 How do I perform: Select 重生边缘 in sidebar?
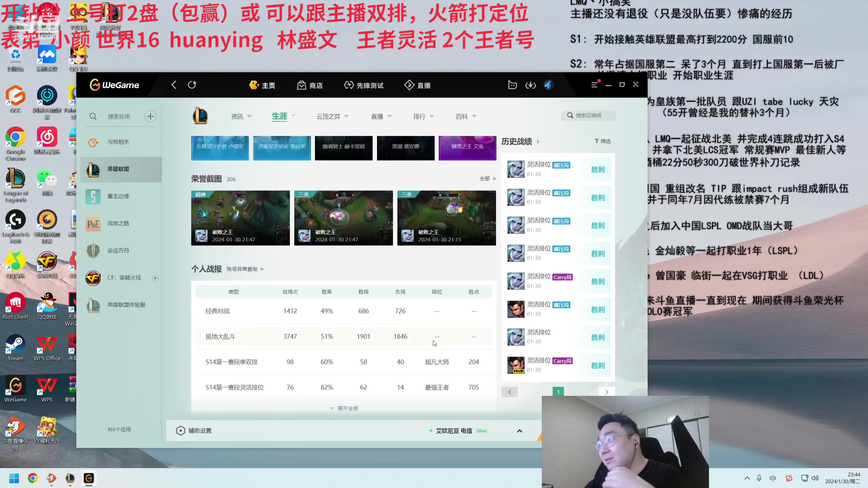tap(121, 196)
